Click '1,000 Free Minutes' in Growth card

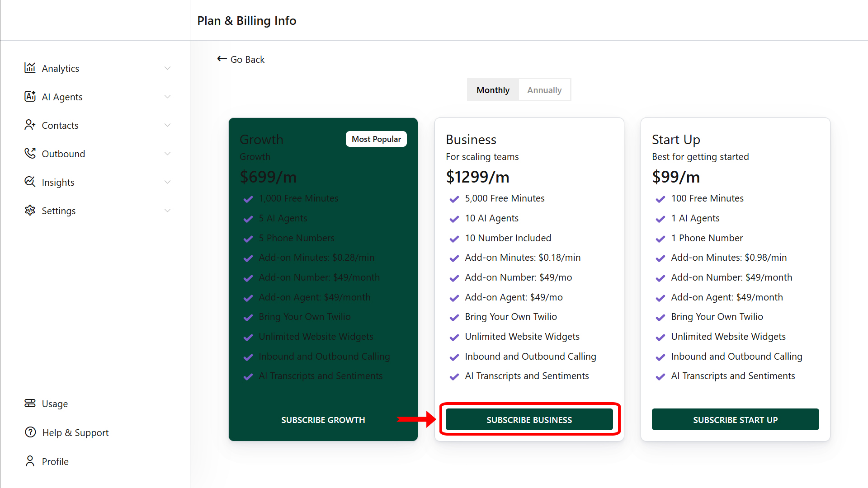pos(298,198)
